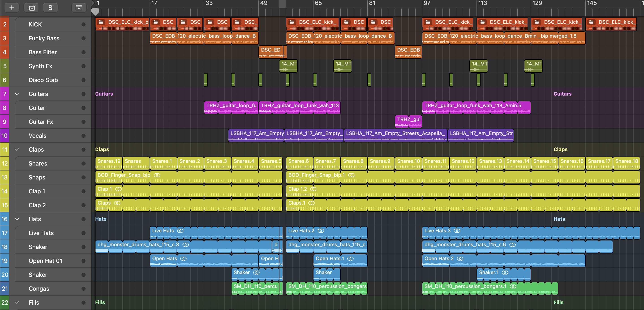The image size is (644, 310).
Task: Click the add new track plus button
Action: [11, 8]
